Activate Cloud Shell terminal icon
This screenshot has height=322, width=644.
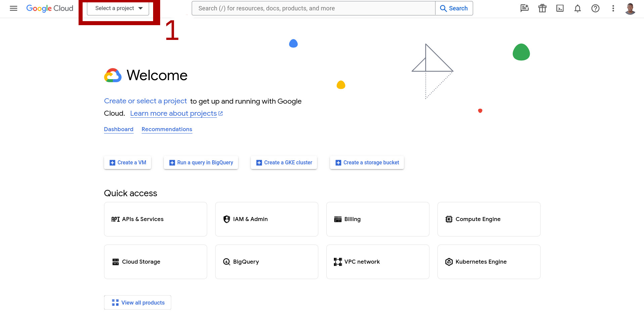[x=560, y=8]
